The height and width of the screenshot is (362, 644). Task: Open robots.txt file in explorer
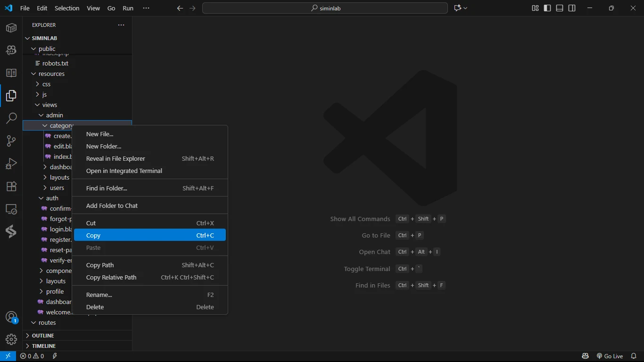(55, 63)
